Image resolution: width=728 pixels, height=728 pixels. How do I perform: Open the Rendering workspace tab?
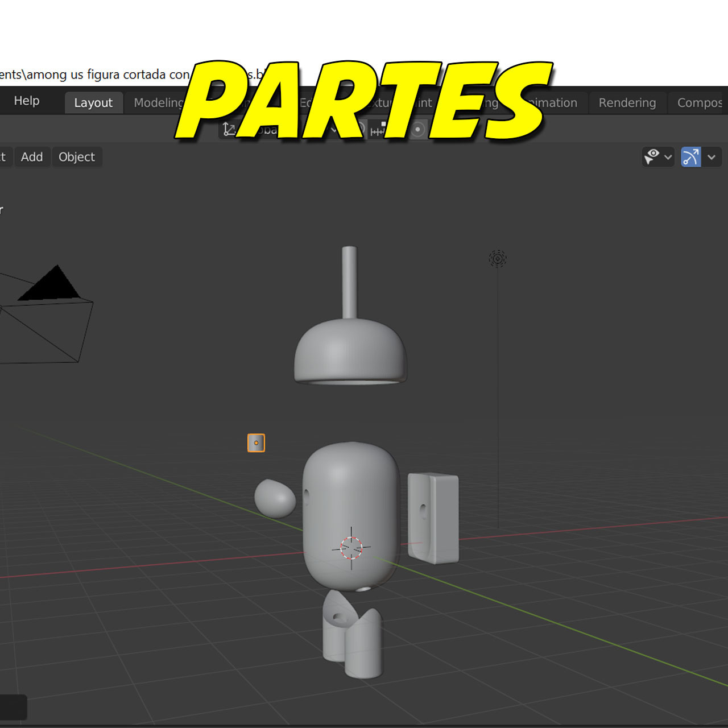click(x=627, y=102)
